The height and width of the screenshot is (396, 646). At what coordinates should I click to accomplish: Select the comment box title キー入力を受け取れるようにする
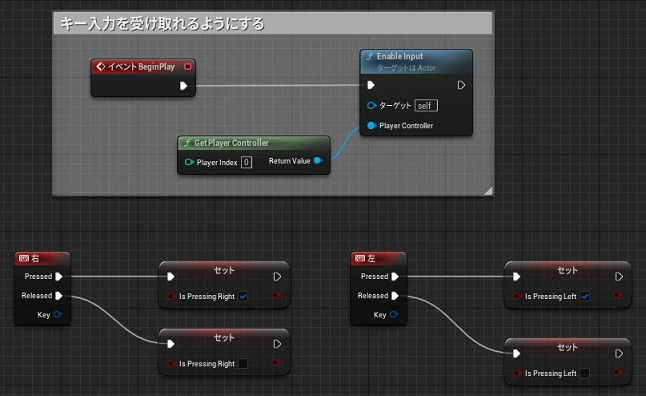click(x=162, y=24)
